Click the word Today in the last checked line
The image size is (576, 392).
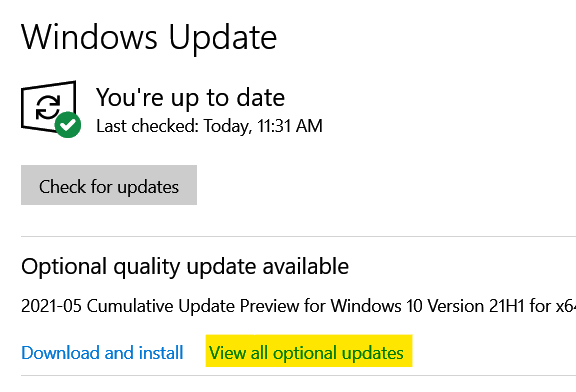(228, 126)
